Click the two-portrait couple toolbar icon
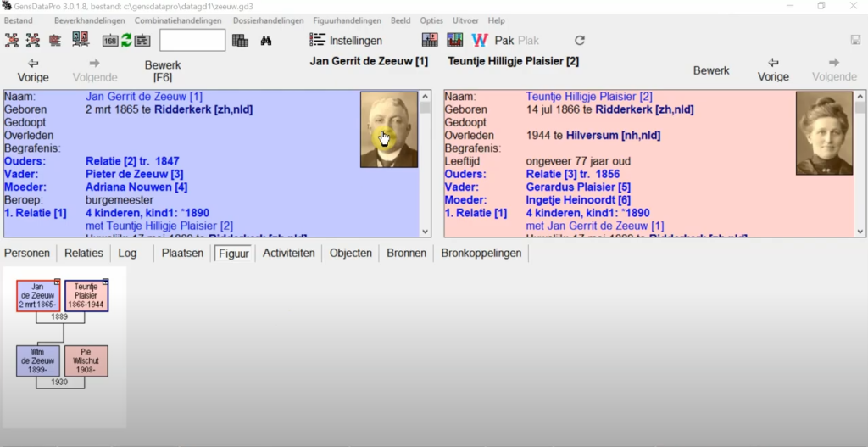Viewport: 868px width, 447px height. [x=81, y=40]
